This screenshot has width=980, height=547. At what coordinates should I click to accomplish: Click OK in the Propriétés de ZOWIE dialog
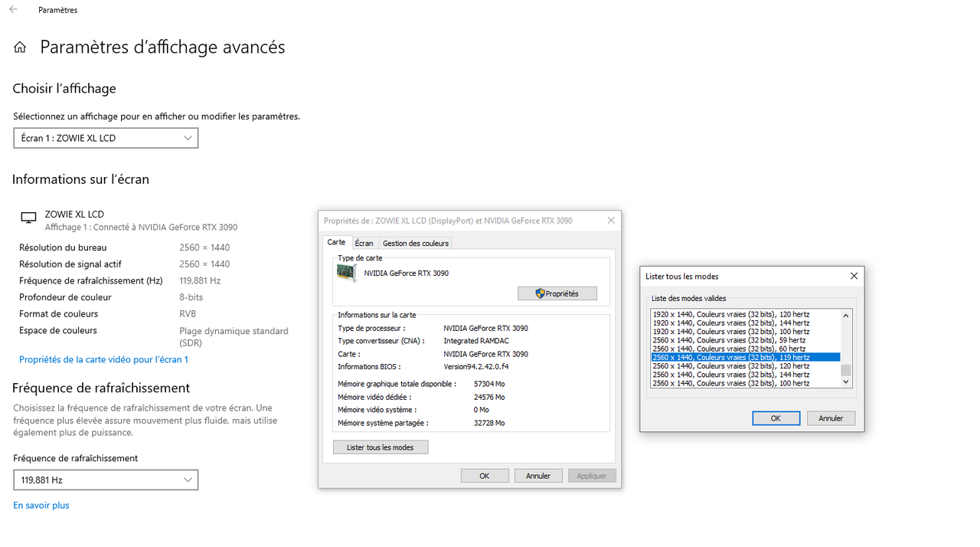tap(485, 476)
